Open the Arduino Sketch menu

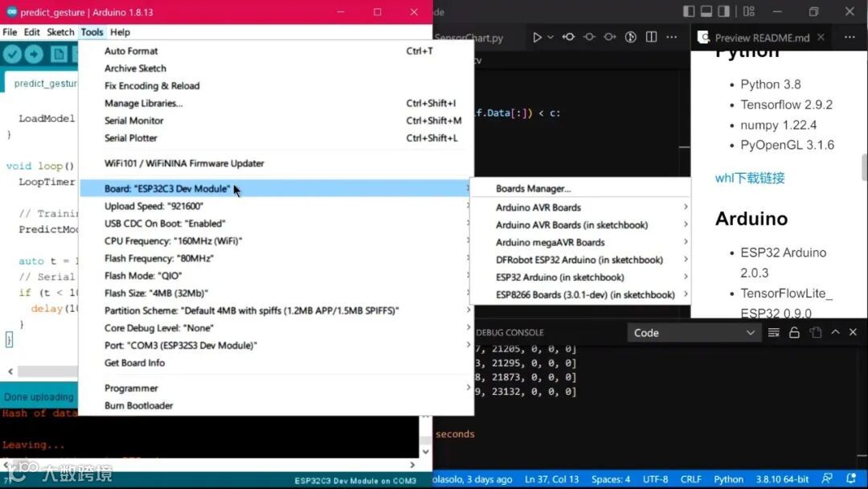click(60, 32)
